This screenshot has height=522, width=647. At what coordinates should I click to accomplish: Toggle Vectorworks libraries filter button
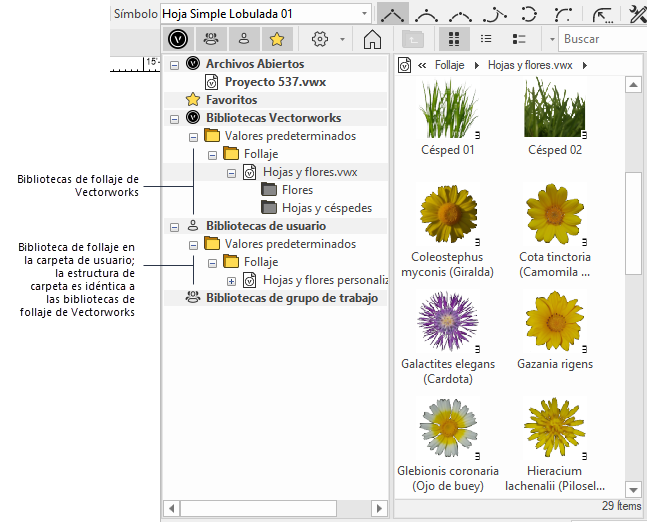coord(178,39)
